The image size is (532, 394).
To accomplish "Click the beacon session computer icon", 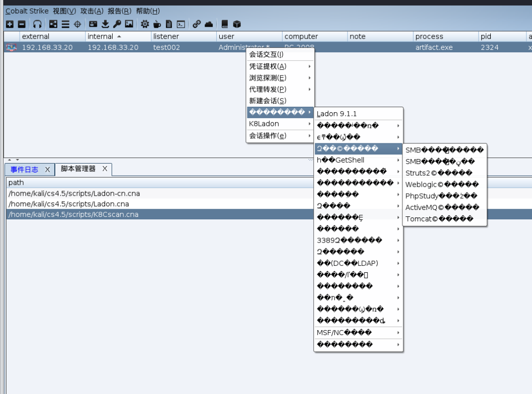I will point(11,47).
